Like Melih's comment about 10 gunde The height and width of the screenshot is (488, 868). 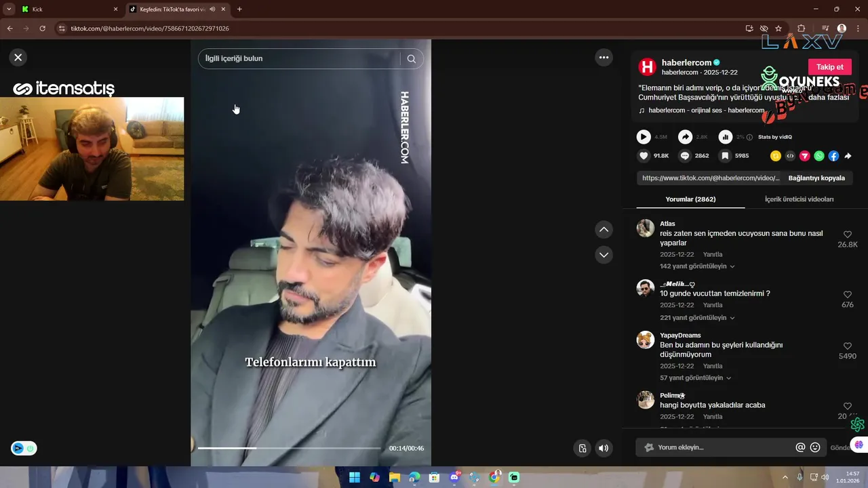coord(848,295)
